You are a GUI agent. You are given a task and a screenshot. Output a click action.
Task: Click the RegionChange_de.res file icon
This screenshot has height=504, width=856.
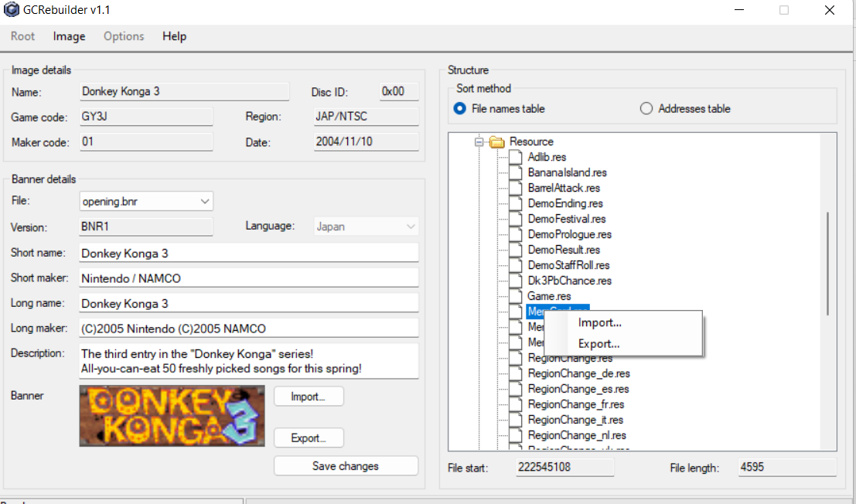(x=516, y=373)
